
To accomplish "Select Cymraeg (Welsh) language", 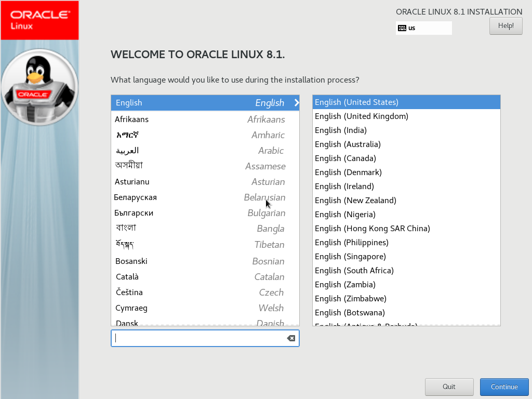I will [205, 308].
